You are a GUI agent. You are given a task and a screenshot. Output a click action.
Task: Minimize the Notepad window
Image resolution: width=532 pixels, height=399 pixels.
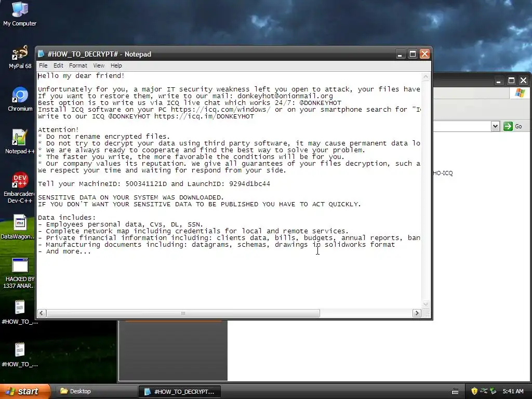[x=401, y=54]
